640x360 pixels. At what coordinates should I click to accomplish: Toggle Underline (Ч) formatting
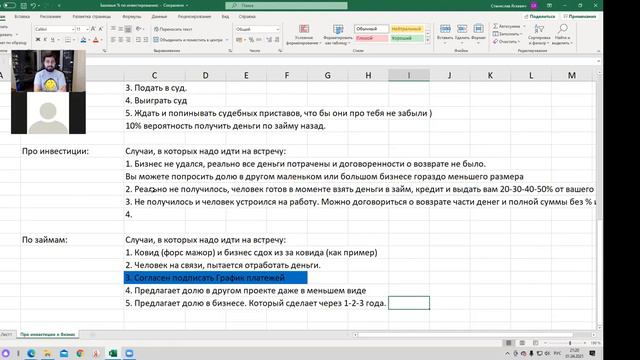(x=52, y=40)
